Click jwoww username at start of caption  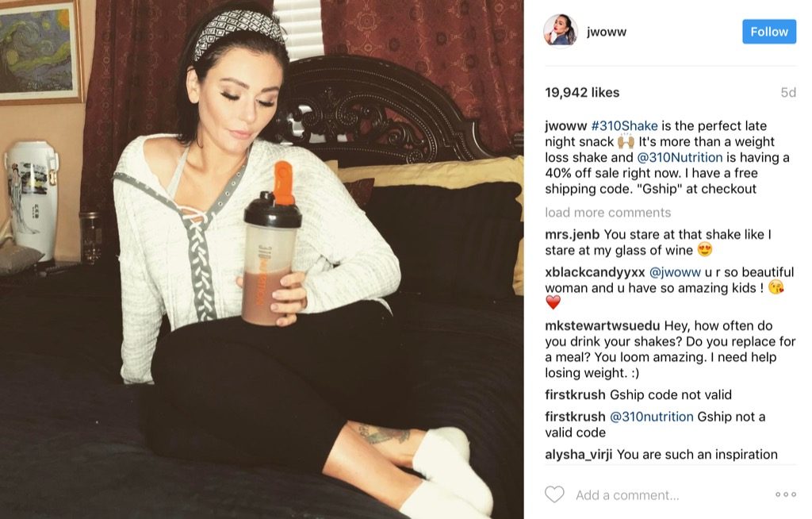point(565,125)
